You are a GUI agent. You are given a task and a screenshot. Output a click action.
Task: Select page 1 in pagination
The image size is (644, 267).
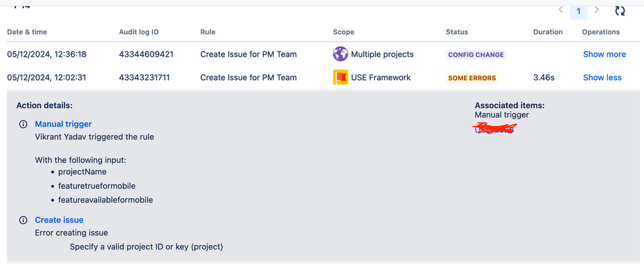[x=579, y=11]
